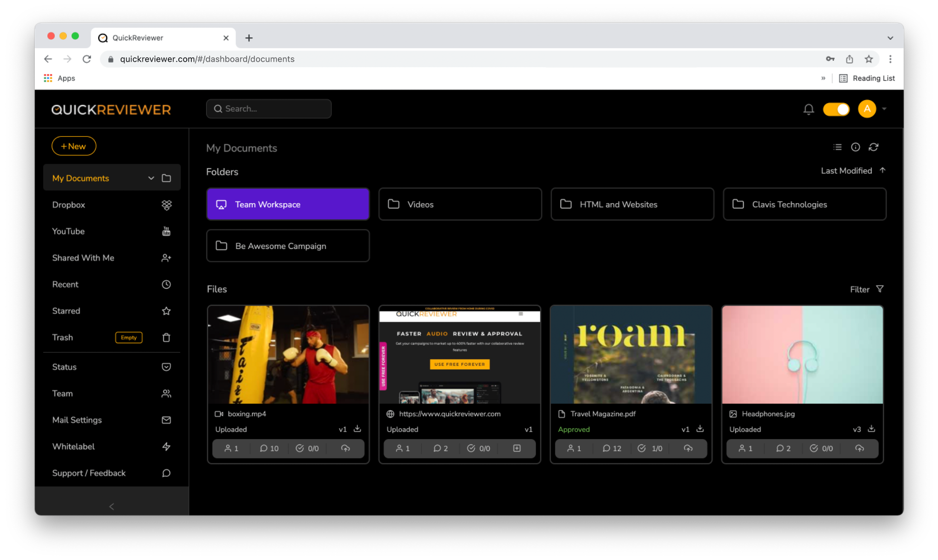Open the user avatar A

[867, 109]
